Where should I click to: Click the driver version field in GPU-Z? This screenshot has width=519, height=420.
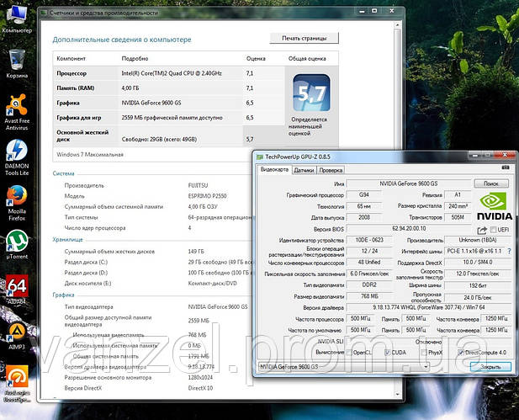[429, 308]
